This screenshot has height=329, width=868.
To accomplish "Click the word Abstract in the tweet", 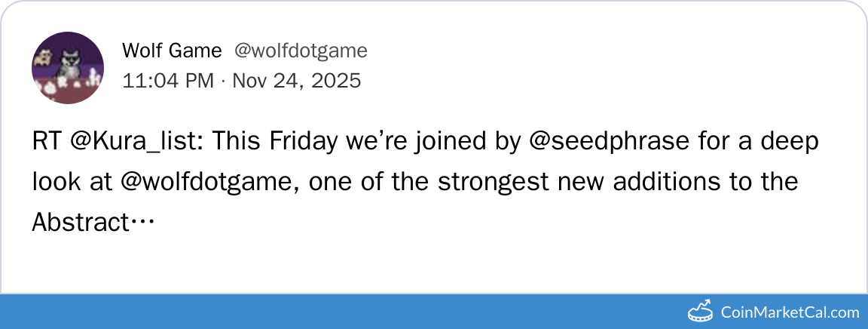I will tap(81, 222).
